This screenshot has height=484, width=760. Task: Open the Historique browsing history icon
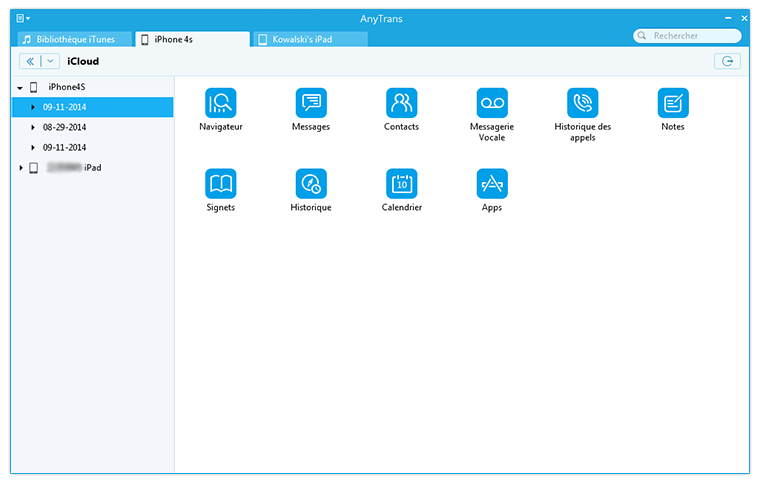tap(311, 184)
